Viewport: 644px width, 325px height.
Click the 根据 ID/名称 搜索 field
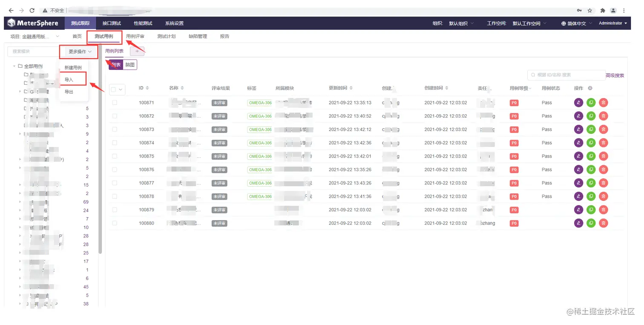(x=566, y=75)
